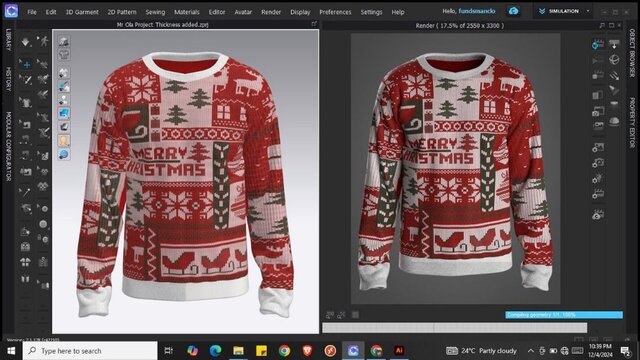Click the CLO app icon on the taskbar
The image size is (640, 360).
point(353,350)
